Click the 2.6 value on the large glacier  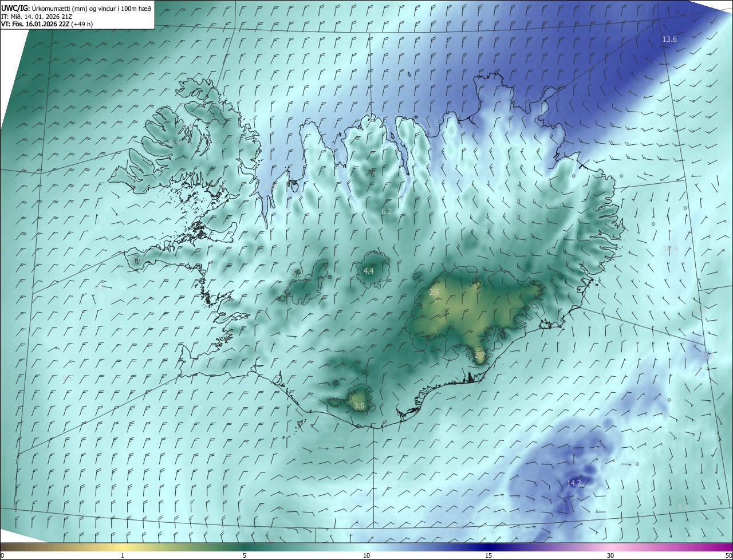[434, 293]
